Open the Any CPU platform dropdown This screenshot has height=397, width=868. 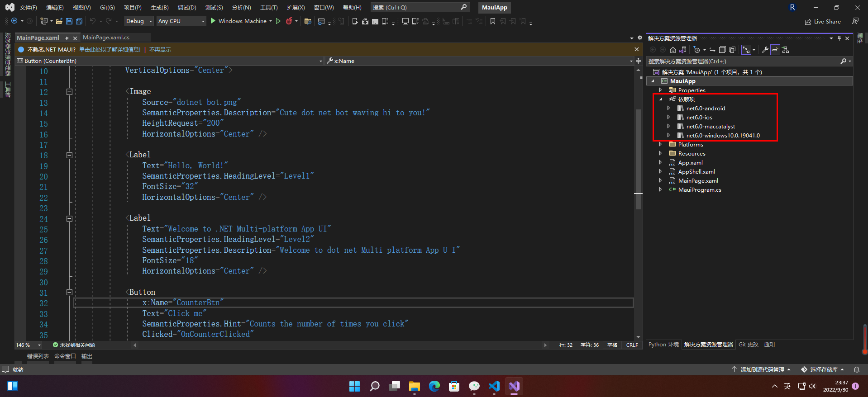(x=181, y=21)
